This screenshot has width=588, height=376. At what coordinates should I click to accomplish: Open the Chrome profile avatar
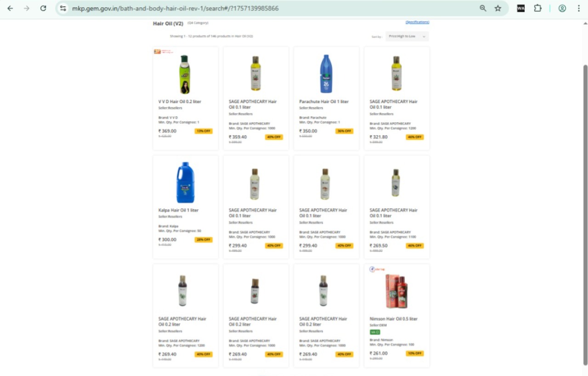562,8
